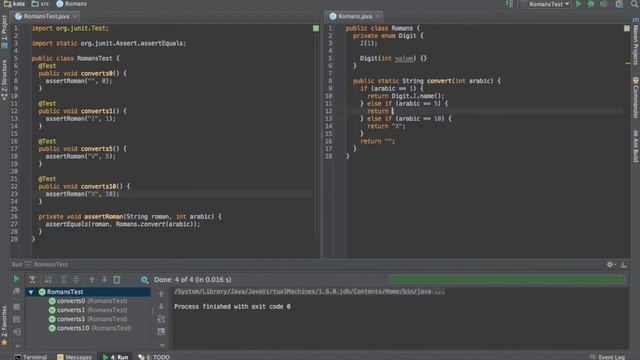Viewport: 640px width, 360px height.
Task: Click the Romans class breadcrumb
Action: click(x=72, y=4)
